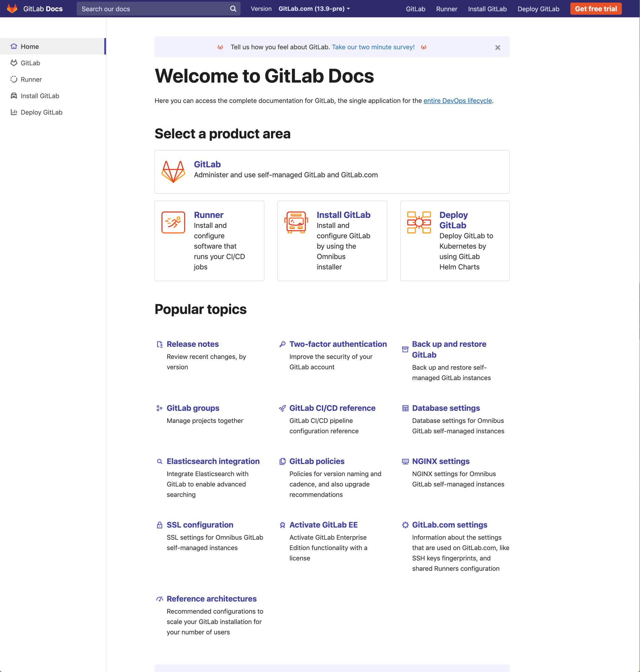Image resolution: width=640 pixels, height=672 pixels.
Task: Click the lock icon beside SSL configuration
Action: pyautogui.click(x=159, y=525)
